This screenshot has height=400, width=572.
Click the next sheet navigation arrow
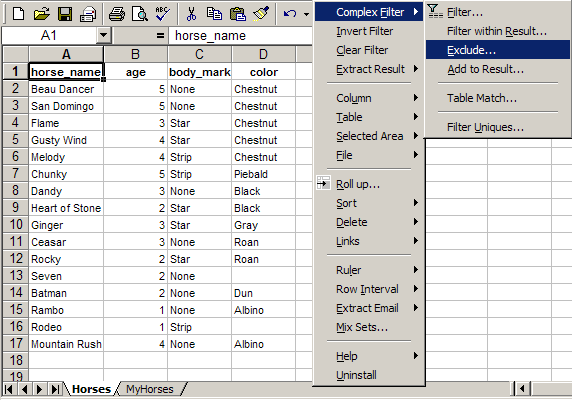[x=39, y=389]
